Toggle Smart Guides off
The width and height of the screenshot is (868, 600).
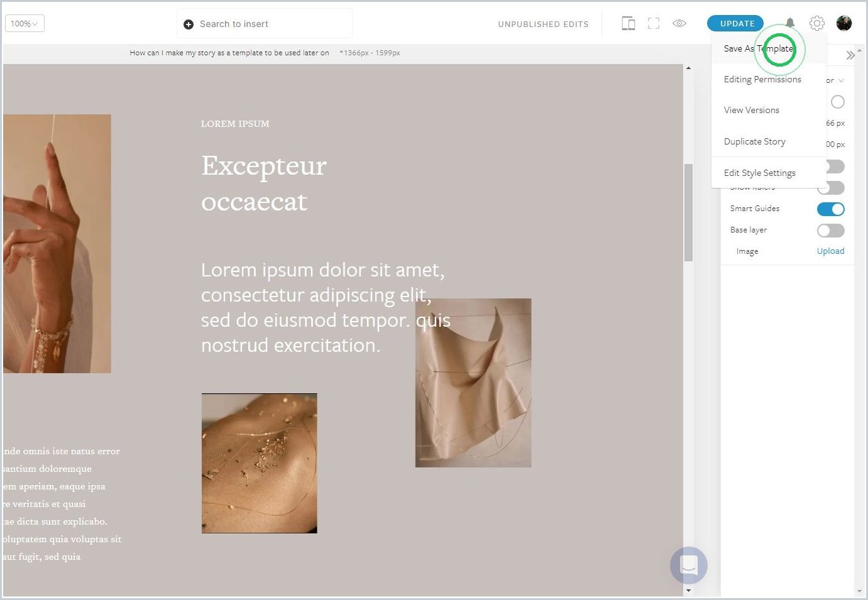coord(830,209)
